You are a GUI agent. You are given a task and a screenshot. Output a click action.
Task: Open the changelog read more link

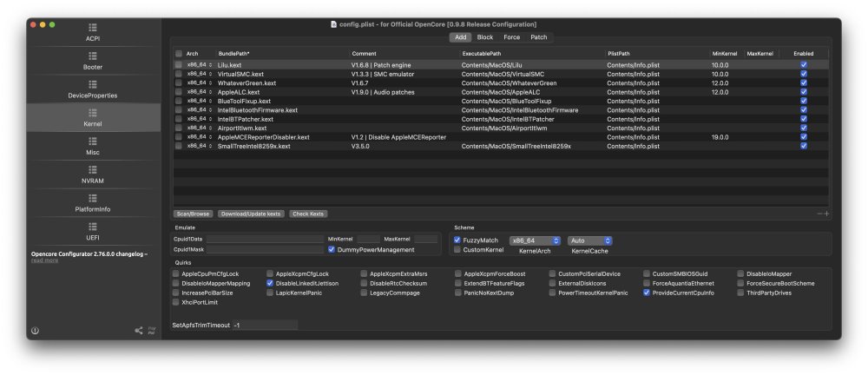point(44,260)
